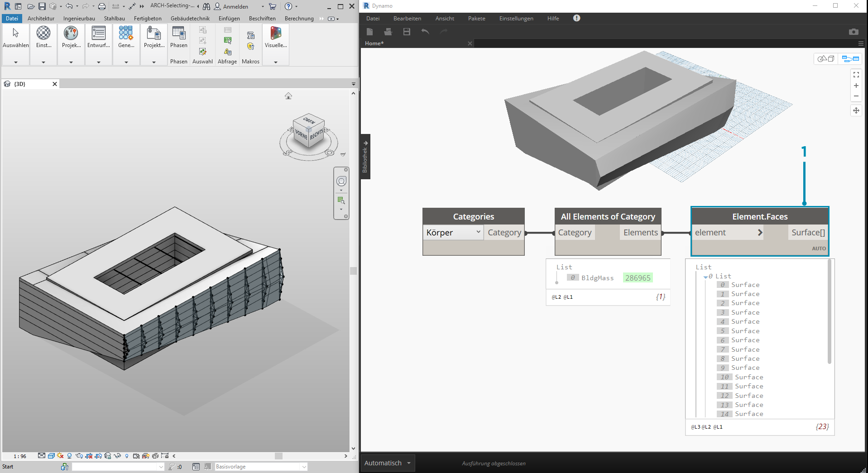Open the Körper category dropdown
The image size is (868, 473).
pyautogui.click(x=453, y=232)
